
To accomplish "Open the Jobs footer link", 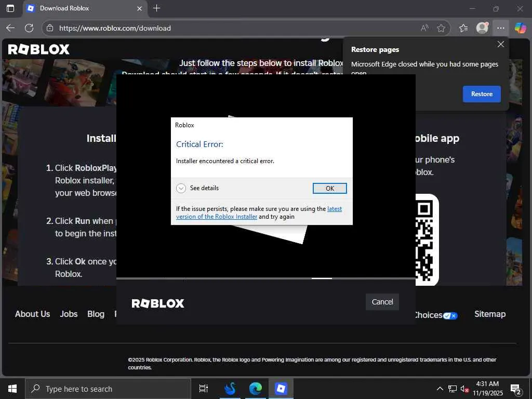I will point(69,314).
